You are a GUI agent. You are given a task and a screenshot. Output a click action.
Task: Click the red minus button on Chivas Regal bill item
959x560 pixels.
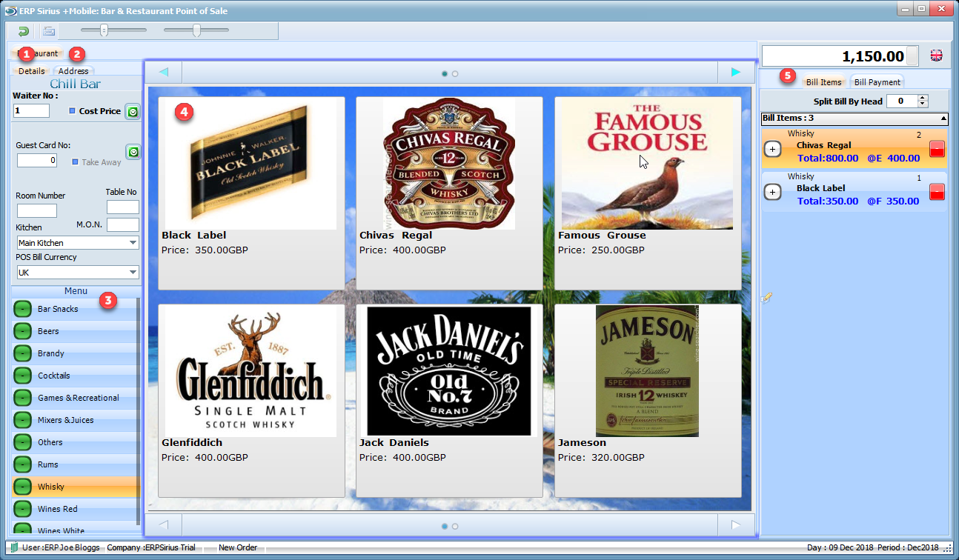point(937,149)
